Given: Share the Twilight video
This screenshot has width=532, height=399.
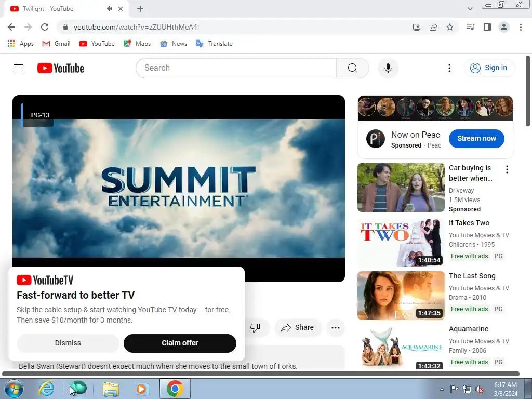Looking at the screenshot, I should coord(298,327).
